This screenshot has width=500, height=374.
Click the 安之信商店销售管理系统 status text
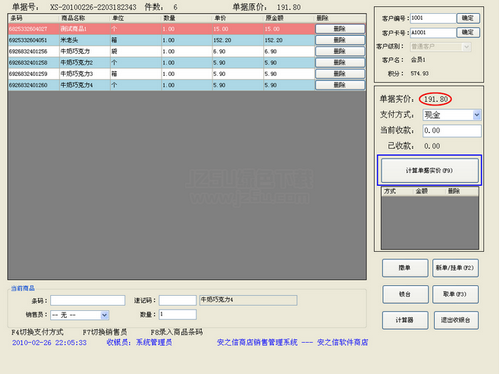tap(257, 342)
